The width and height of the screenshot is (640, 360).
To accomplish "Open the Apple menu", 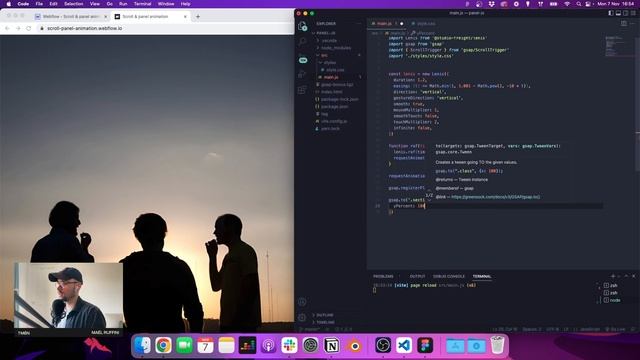I will coord(9,4).
